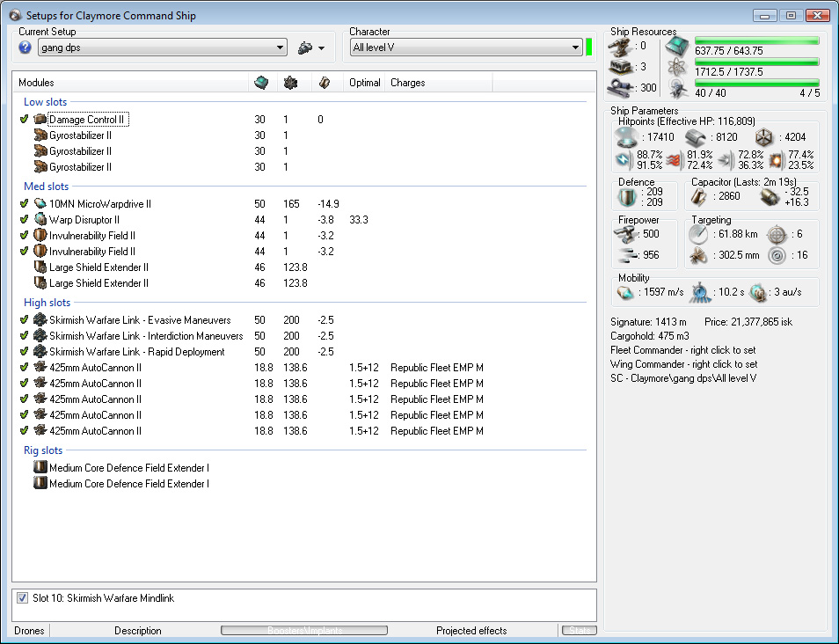Viewport: 839px width, 644px height.
Task: Click the Fleet Commander right click to set line
Action: pyautogui.click(x=683, y=350)
